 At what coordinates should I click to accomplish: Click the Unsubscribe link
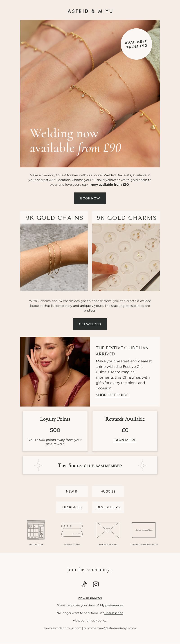[114, 613]
